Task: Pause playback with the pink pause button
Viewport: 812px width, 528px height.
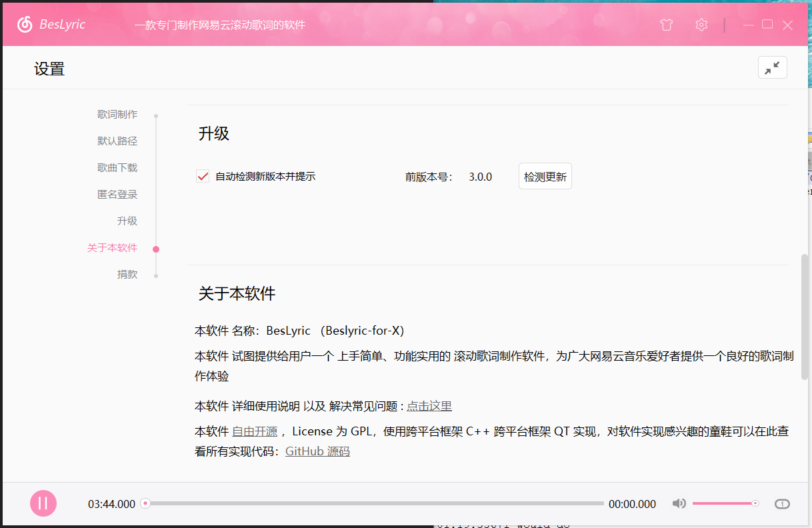Action: click(43, 503)
